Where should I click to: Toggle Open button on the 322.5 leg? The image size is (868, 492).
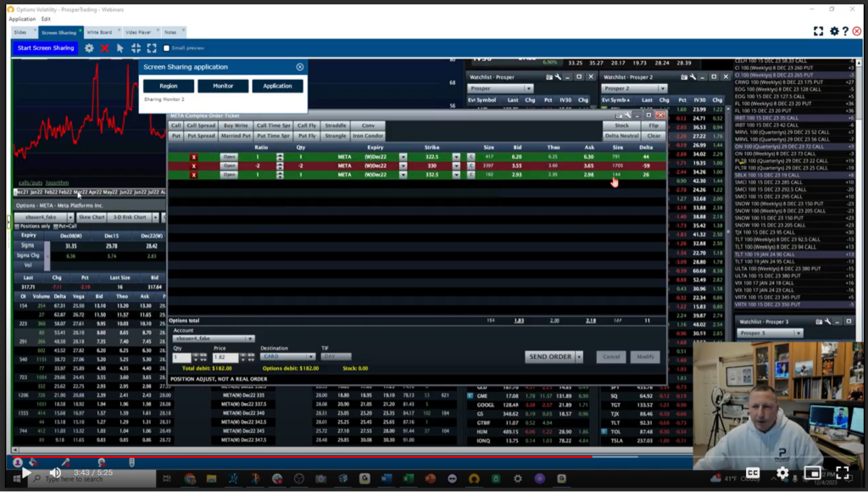coord(229,157)
